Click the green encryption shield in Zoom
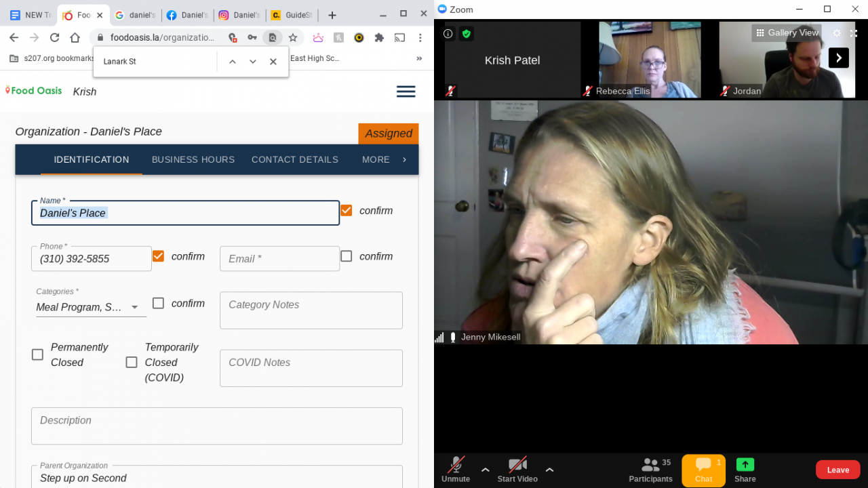 (x=466, y=33)
